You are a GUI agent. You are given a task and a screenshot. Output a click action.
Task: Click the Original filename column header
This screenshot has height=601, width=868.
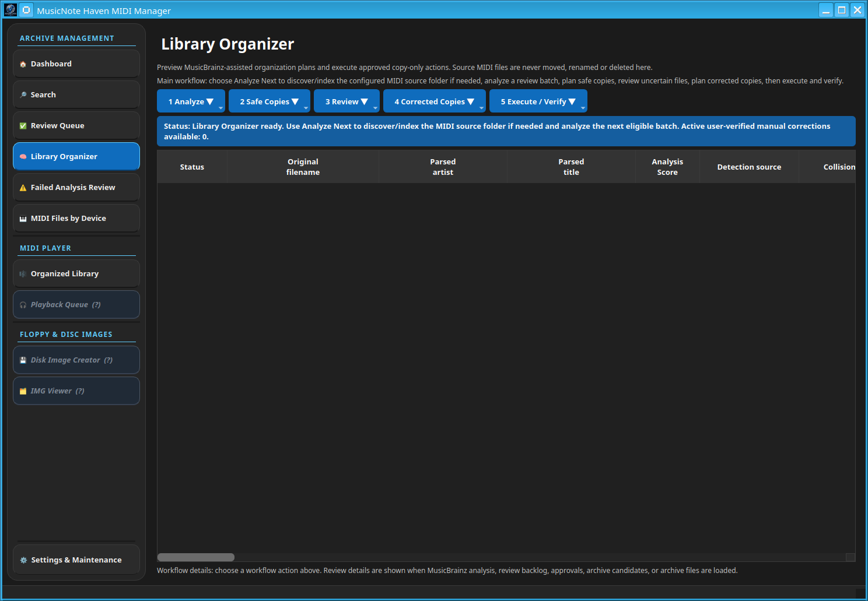pos(303,167)
